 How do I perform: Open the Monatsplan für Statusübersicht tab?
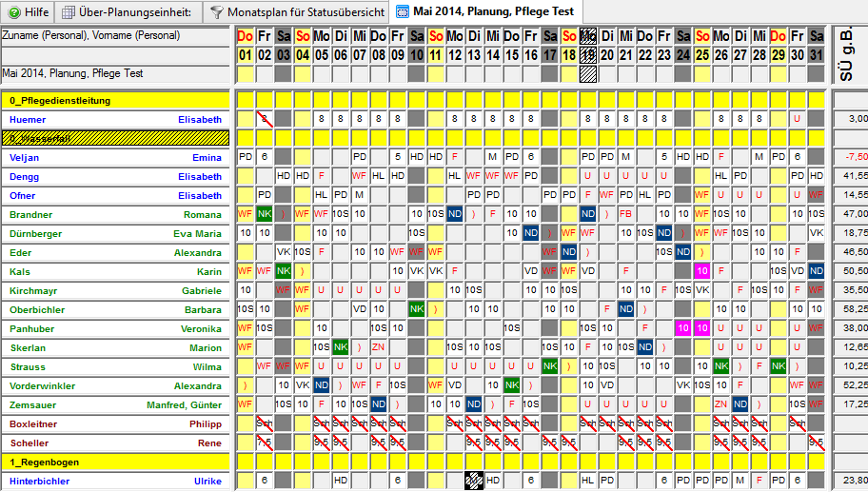point(297,12)
